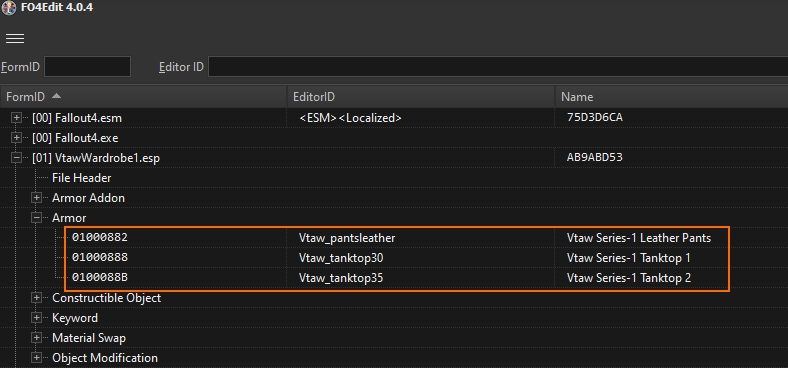Select the [01] VtawWardrobe1.esp row label
The image size is (788, 368).
pos(96,158)
